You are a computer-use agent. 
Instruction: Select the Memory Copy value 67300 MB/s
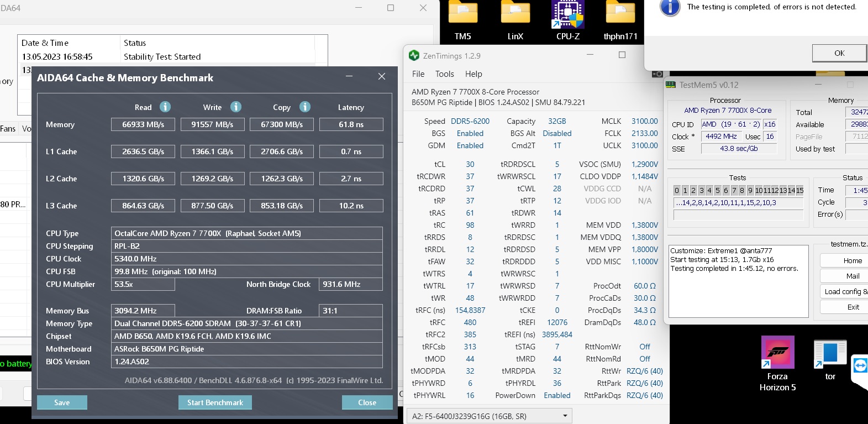click(282, 124)
